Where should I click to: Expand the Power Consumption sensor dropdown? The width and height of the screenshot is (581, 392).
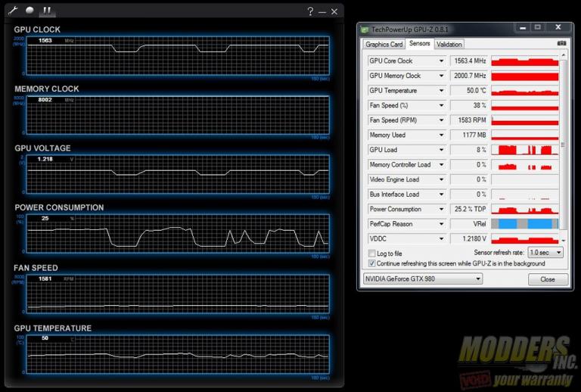tap(441, 209)
